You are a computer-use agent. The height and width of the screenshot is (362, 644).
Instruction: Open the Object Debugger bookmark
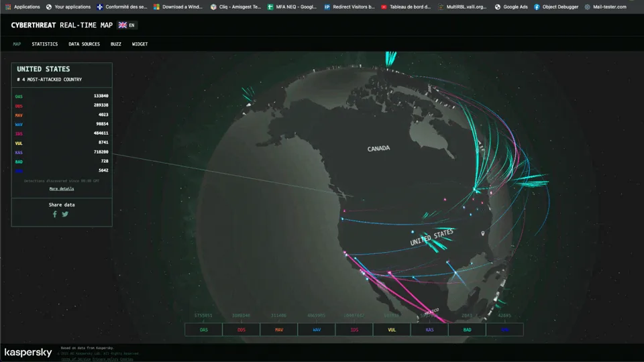[556, 7]
